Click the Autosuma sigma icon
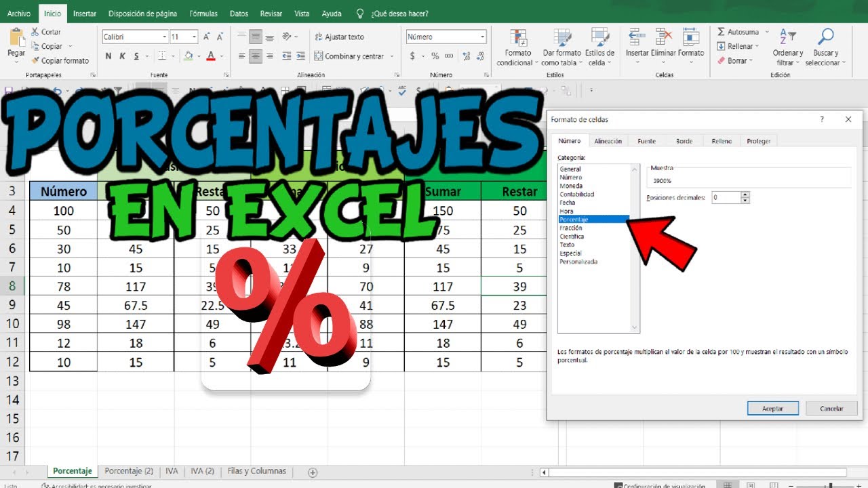868x488 pixels. [722, 32]
